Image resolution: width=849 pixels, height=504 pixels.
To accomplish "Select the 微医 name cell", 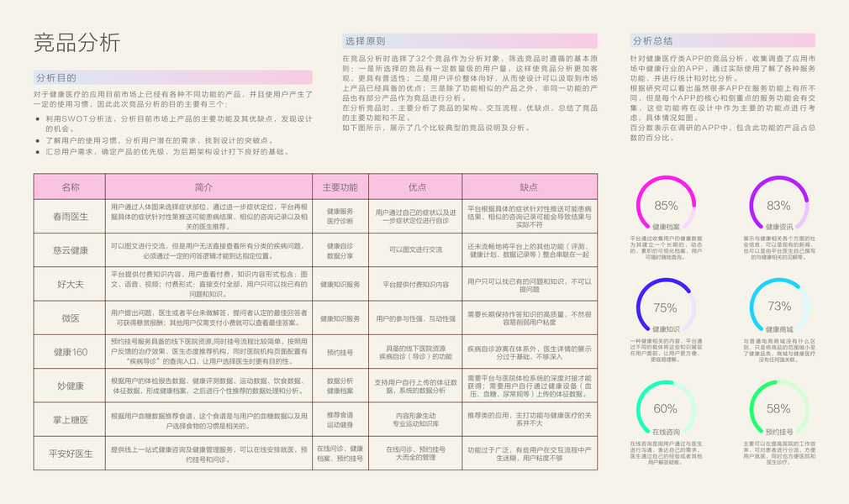I will coord(70,318).
